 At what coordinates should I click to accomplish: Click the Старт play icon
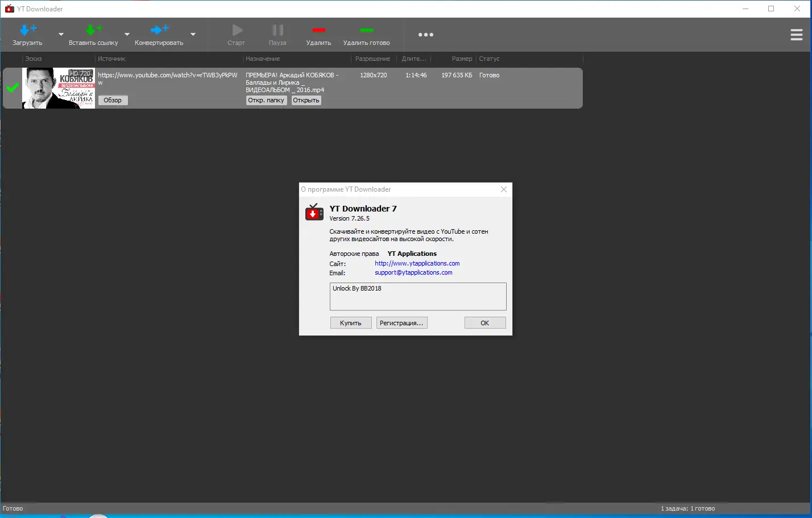(x=236, y=30)
